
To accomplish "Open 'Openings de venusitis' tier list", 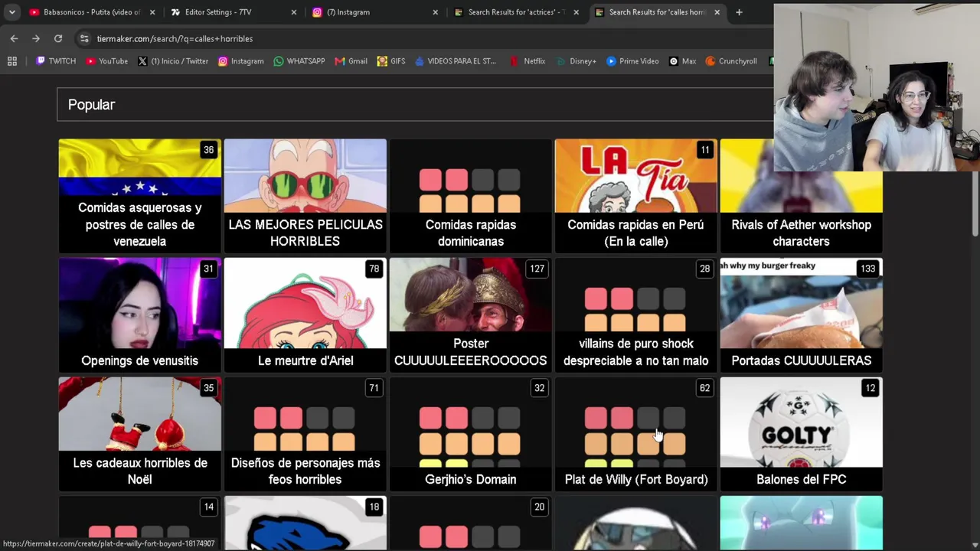I will (139, 315).
